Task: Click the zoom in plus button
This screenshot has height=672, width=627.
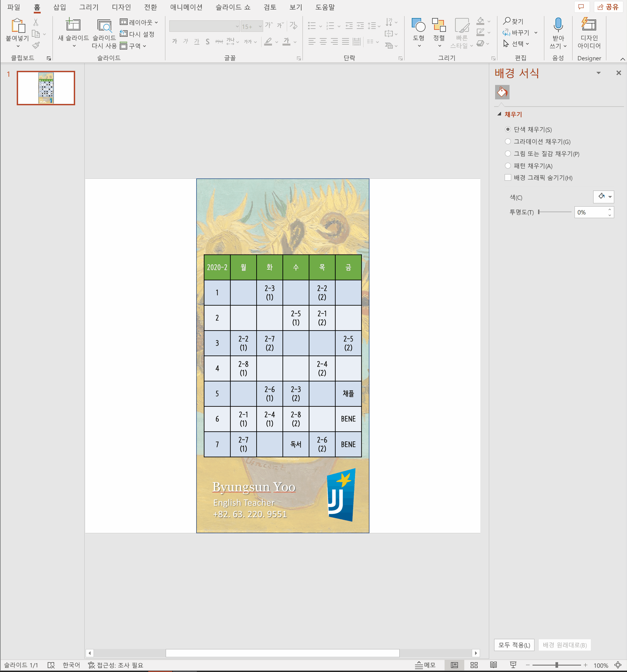Action: (x=585, y=665)
